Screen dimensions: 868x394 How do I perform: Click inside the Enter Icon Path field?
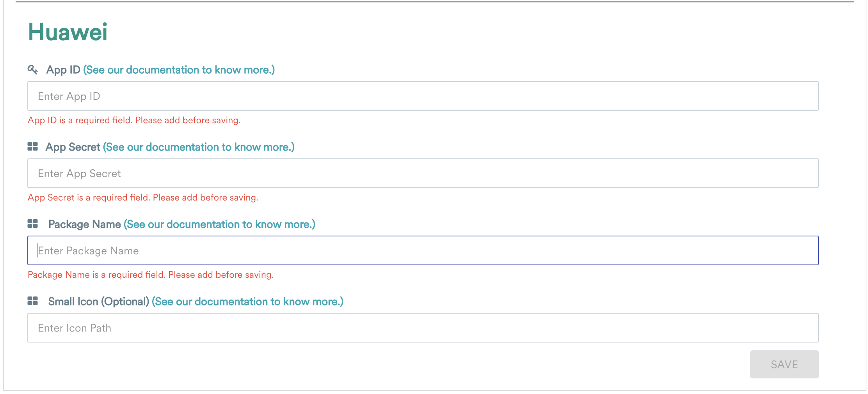pos(423,328)
